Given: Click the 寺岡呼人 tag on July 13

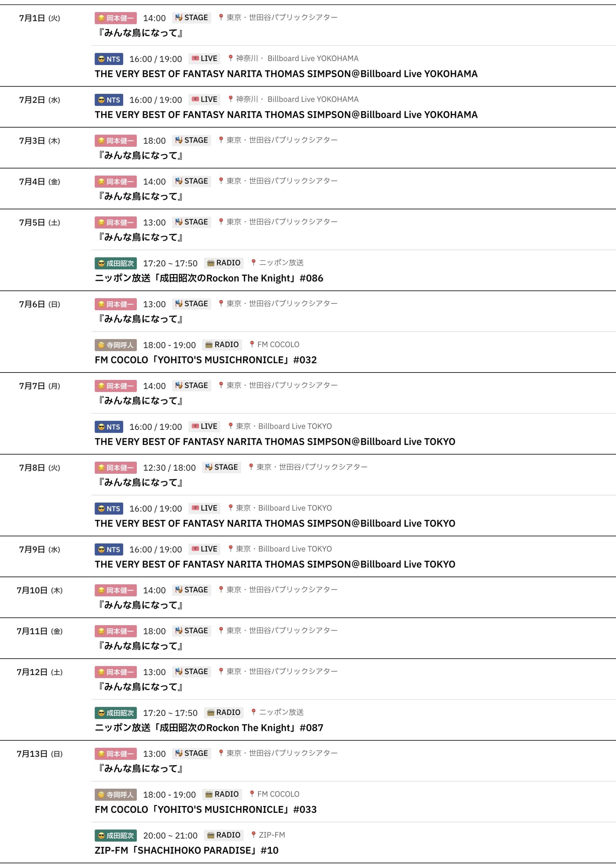Looking at the screenshot, I should point(116,794).
